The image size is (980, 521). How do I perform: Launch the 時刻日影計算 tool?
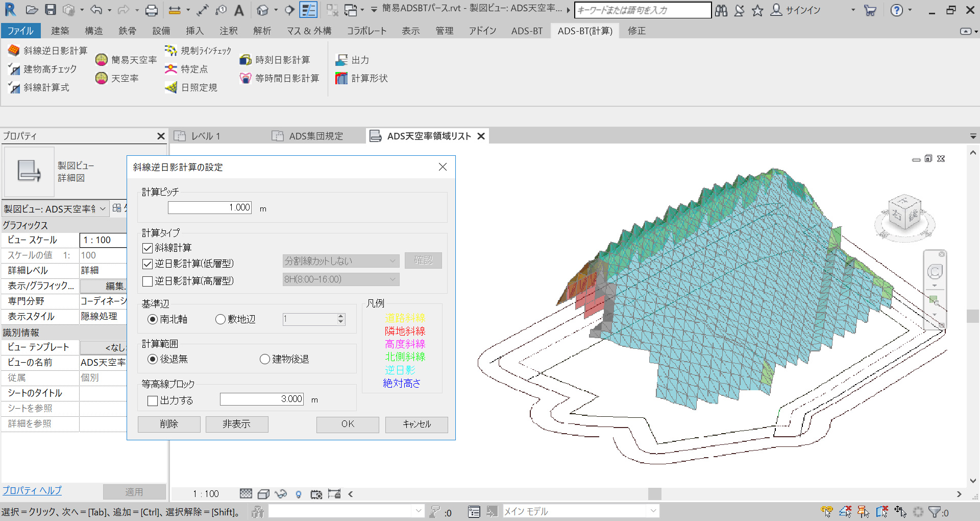tap(246, 60)
